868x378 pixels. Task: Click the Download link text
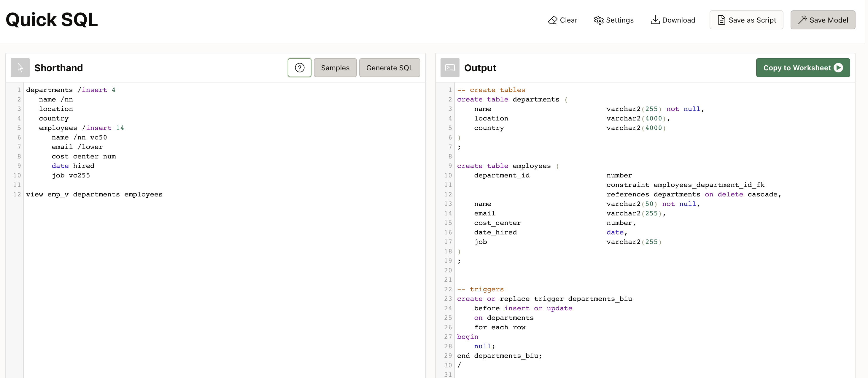(x=679, y=20)
